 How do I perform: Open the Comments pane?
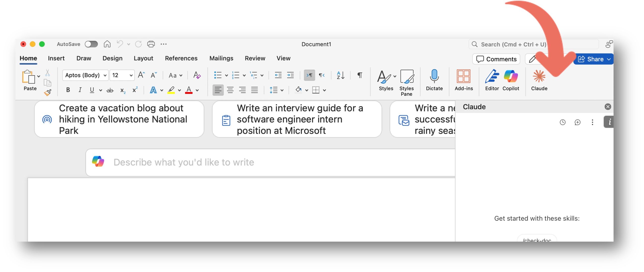[496, 59]
